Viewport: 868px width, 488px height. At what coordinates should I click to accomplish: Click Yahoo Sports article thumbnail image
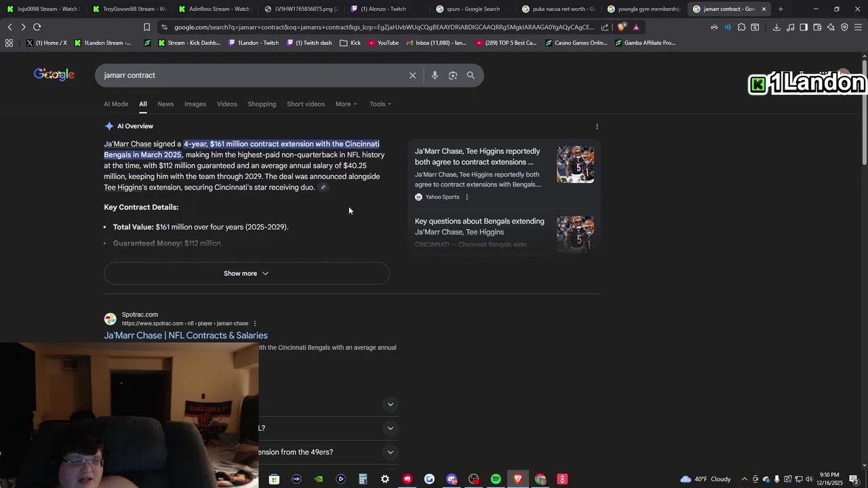[575, 165]
